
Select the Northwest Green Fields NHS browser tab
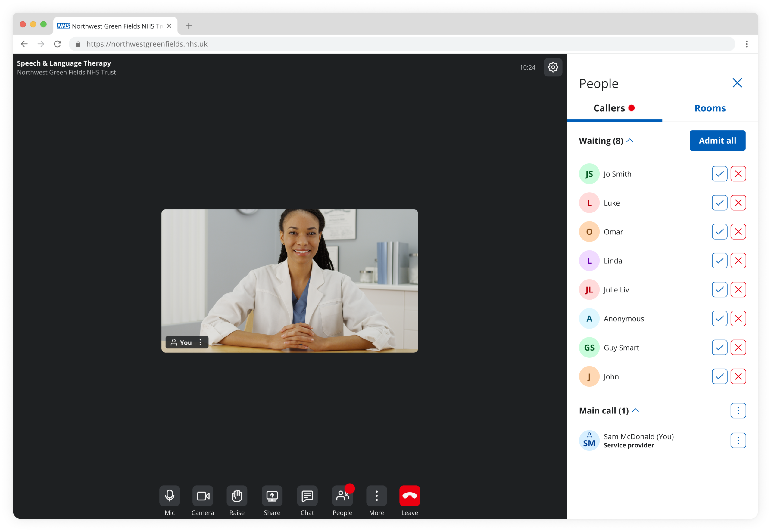[115, 26]
